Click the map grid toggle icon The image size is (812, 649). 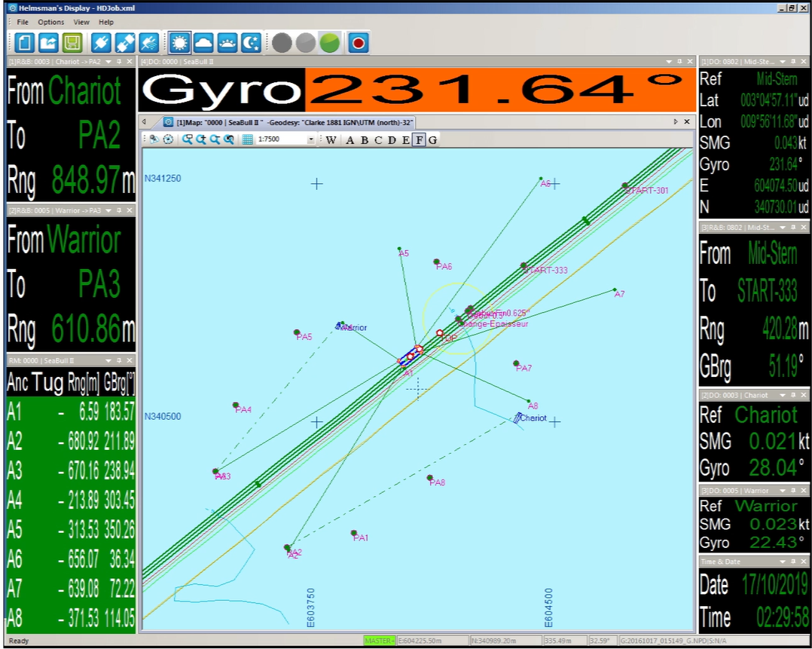click(x=248, y=139)
